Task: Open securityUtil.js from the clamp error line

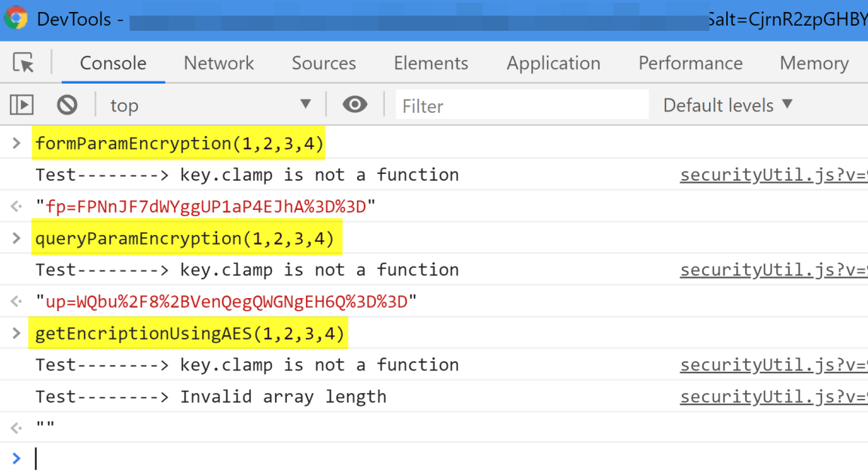Action: [769, 174]
